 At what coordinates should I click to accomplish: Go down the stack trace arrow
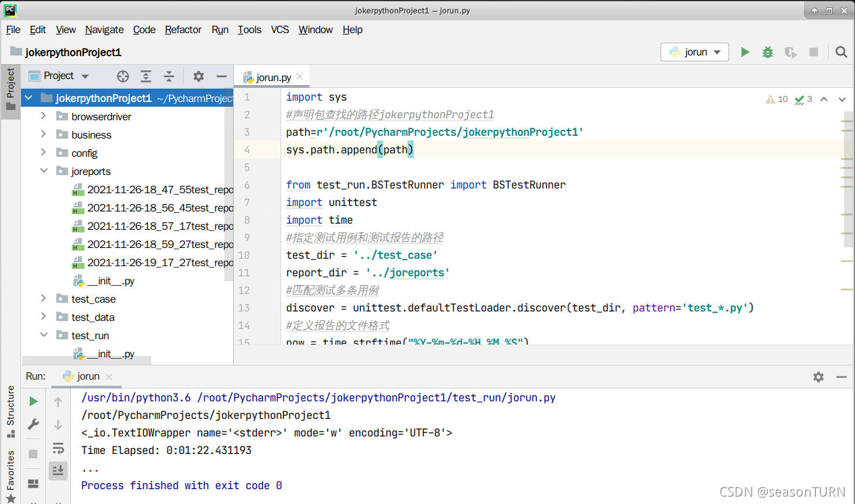58,425
